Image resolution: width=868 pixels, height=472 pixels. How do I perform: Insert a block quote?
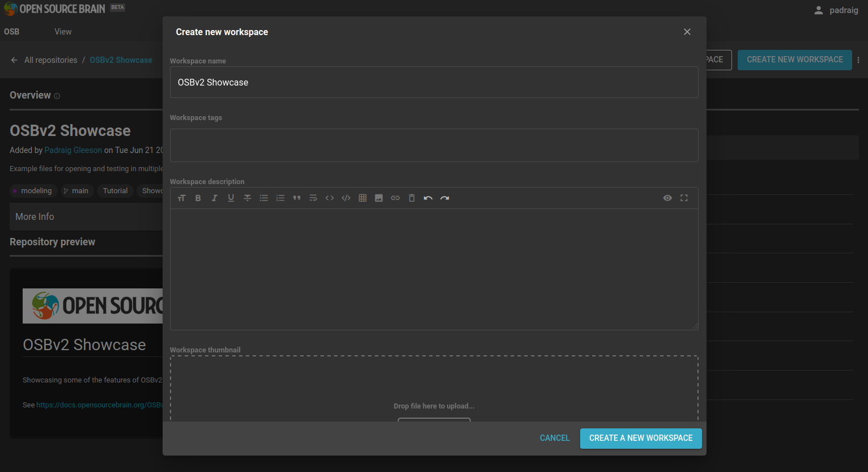tap(296, 198)
